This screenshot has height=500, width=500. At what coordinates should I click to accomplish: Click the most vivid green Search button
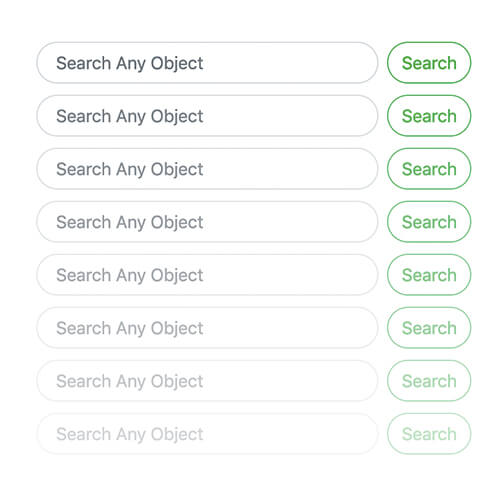[x=429, y=63]
